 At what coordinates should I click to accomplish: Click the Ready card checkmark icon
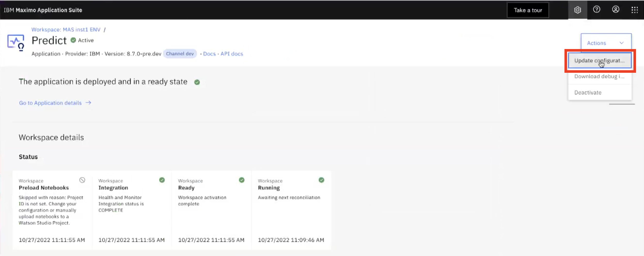242,180
